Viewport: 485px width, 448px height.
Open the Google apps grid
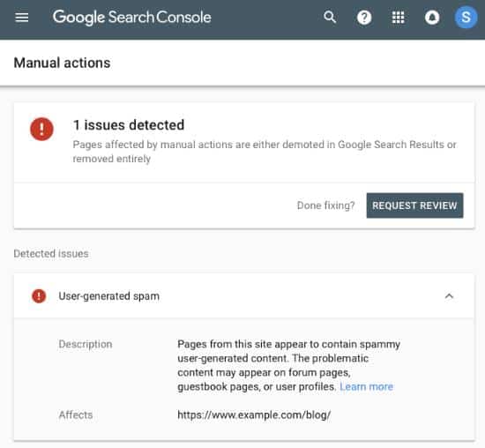pyautogui.click(x=398, y=18)
